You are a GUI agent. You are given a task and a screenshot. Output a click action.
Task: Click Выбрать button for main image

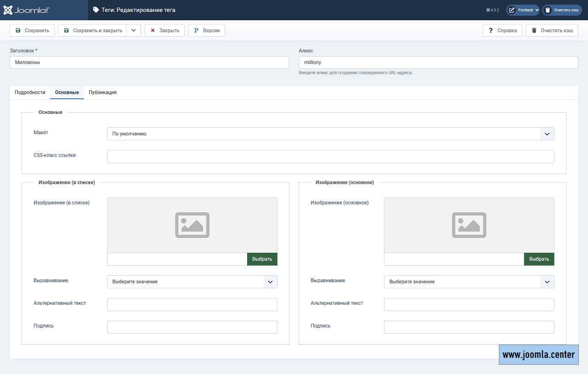point(539,259)
